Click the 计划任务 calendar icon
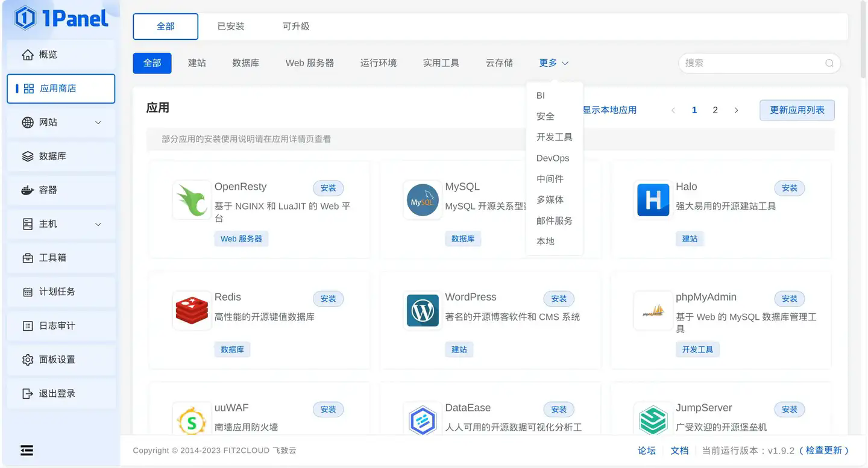Image resolution: width=868 pixels, height=468 pixels. point(28,292)
